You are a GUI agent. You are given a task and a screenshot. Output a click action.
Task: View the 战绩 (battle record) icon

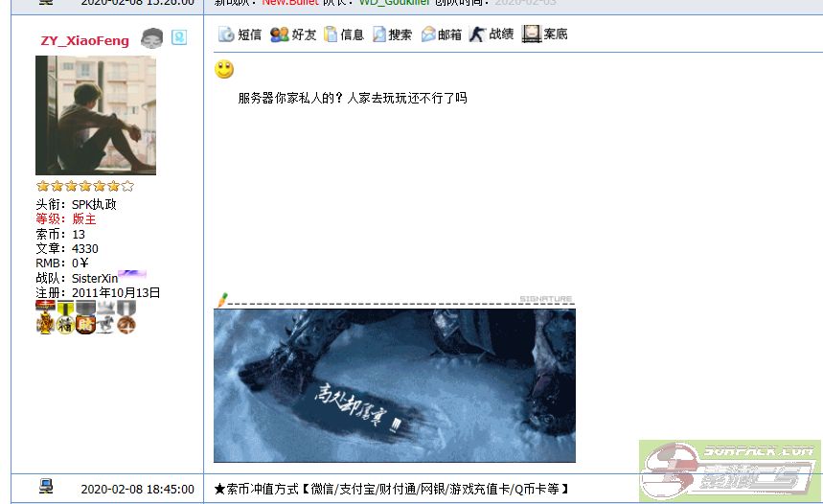[492, 34]
